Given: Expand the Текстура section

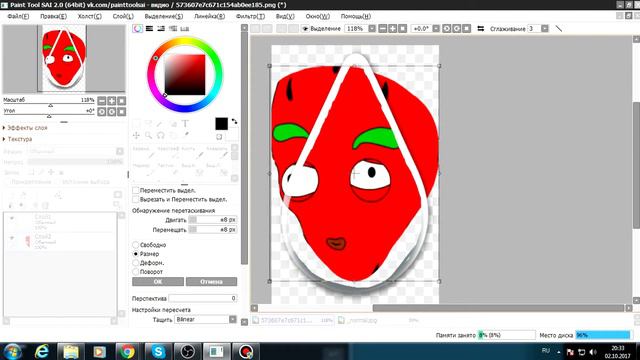Looking at the screenshot, I should pos(17,139).
